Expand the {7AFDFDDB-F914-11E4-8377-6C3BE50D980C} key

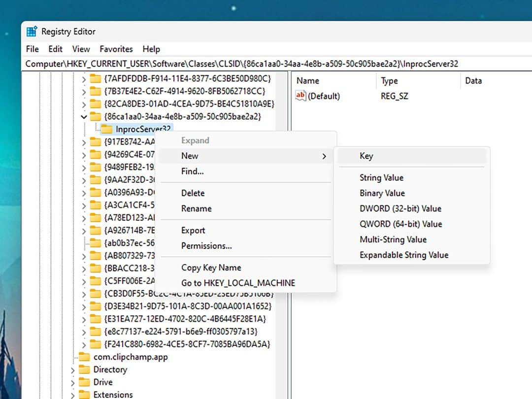point(84,79)
